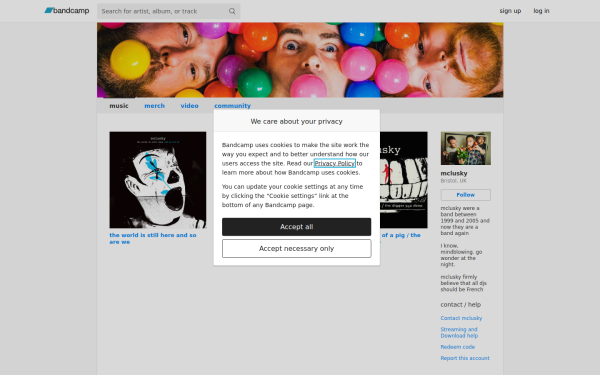Image resolution: width=600 pixels, height=375 pixels.
Task: Click the mclusky artist name
Action: pyautogui.click(x=454, y=173)
